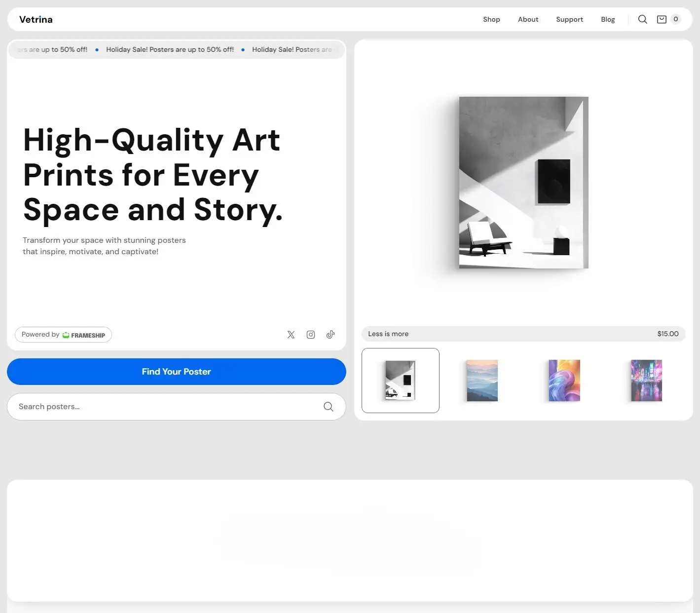Viewport: 700px width, 613px height.
Task: Pick the neon city street poster thumbnail
Action: [x=646, y=381]
